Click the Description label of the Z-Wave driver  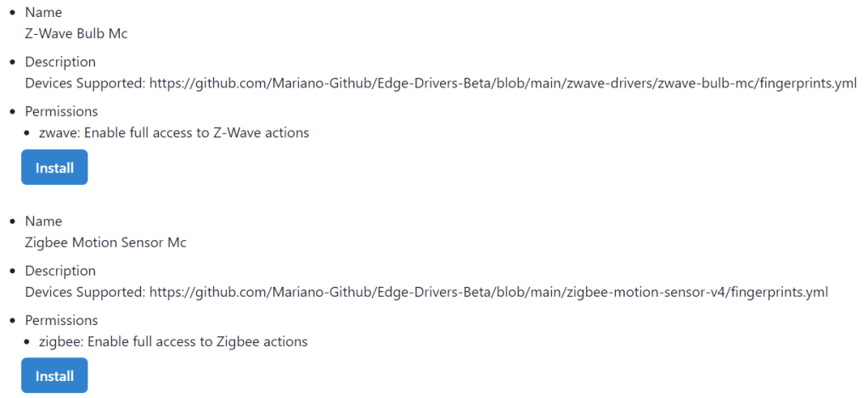60,62
